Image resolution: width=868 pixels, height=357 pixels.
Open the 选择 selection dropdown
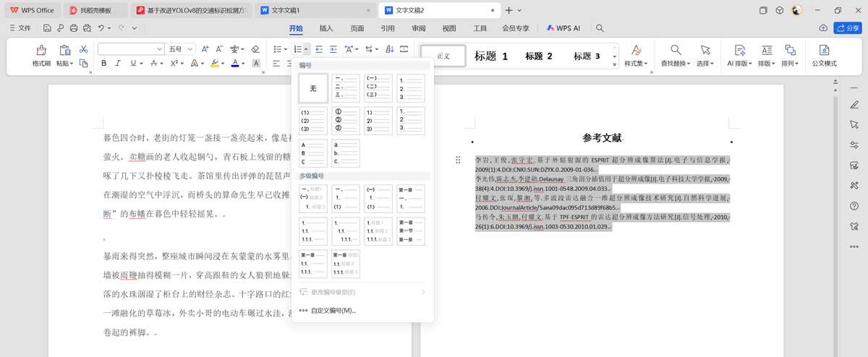coord(705,64)
